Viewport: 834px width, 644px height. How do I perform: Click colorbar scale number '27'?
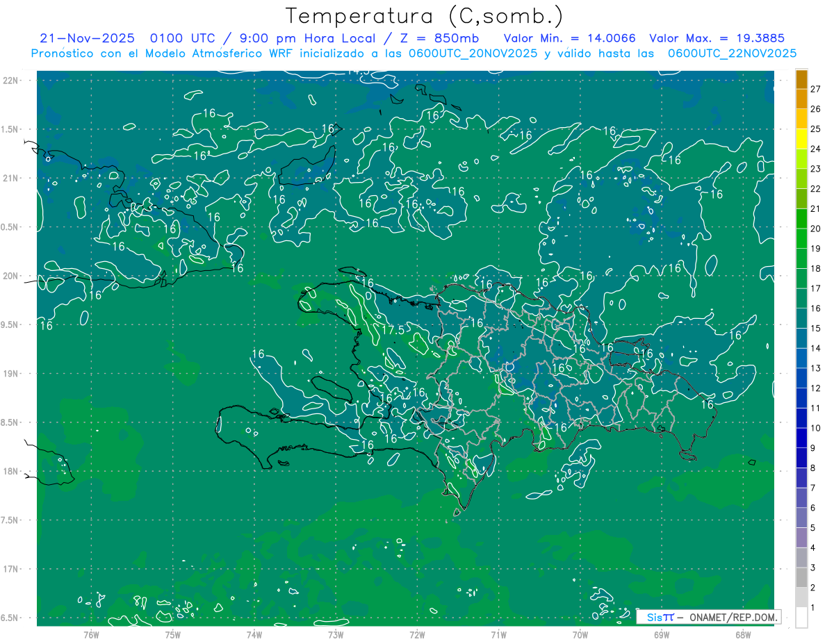click(x=816, y=89)
